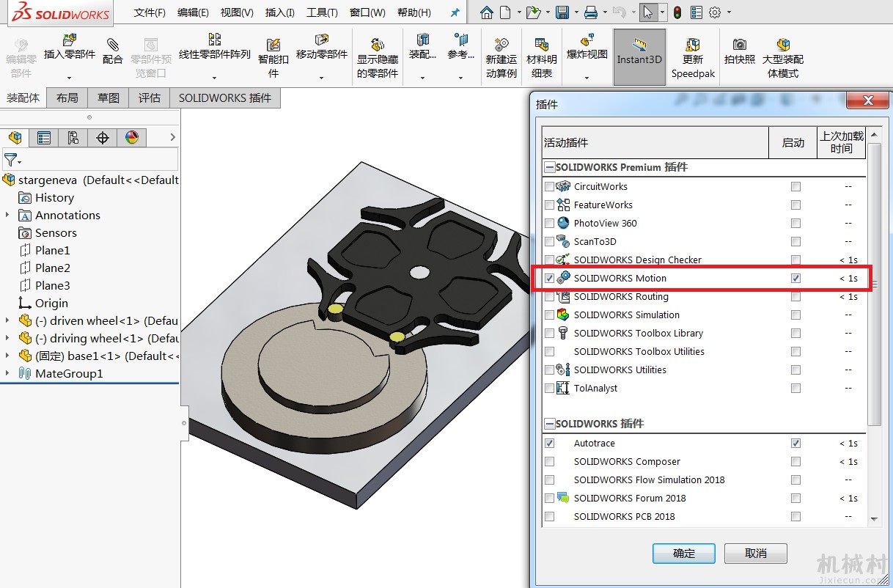Click the Save floppy disk icon
The width and height of the screenshot is (893, 588).
tap(562, 12)
